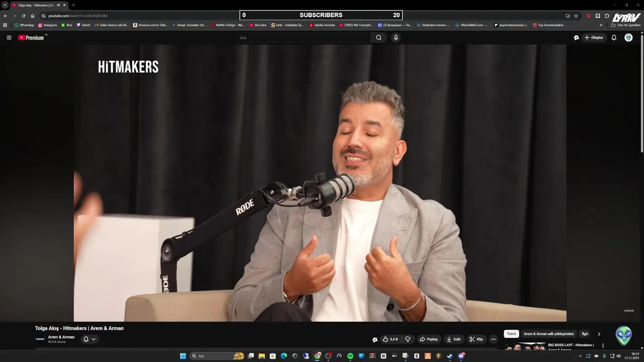Open the Amazon.com.tr bookmark
This screenshot has height=362, width=644.
pyautogui.click(x=150, y=25)
